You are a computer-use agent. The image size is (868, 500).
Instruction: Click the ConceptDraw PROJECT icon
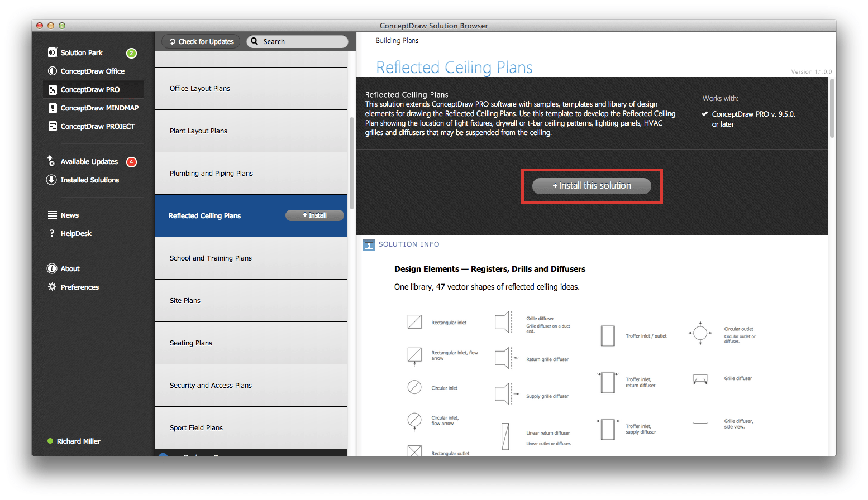coord(53,126)
